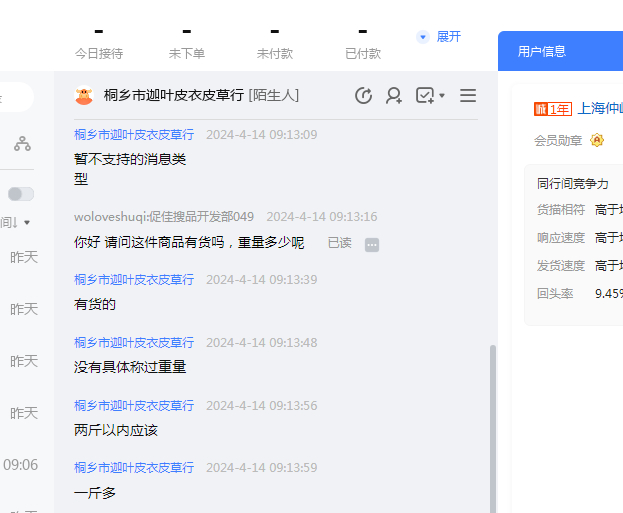Select the 09:06 conversation in the list
623x513 pixels.
tap(20, 465)
